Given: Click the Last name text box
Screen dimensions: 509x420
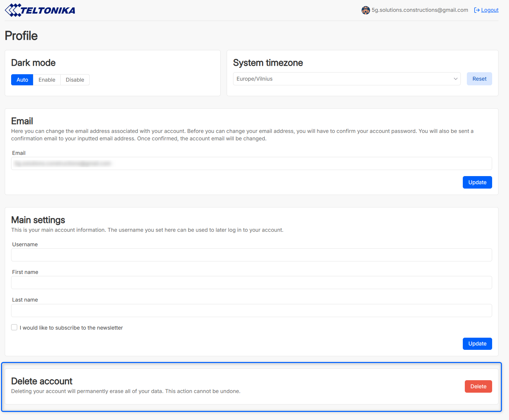Looking at the screenshot, I should [x=251, y=311].
